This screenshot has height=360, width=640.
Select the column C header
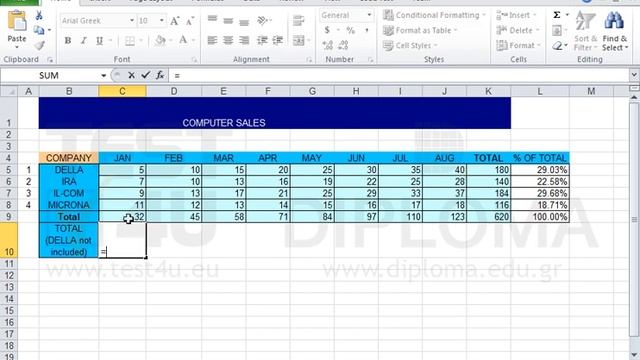click(122, 91)
